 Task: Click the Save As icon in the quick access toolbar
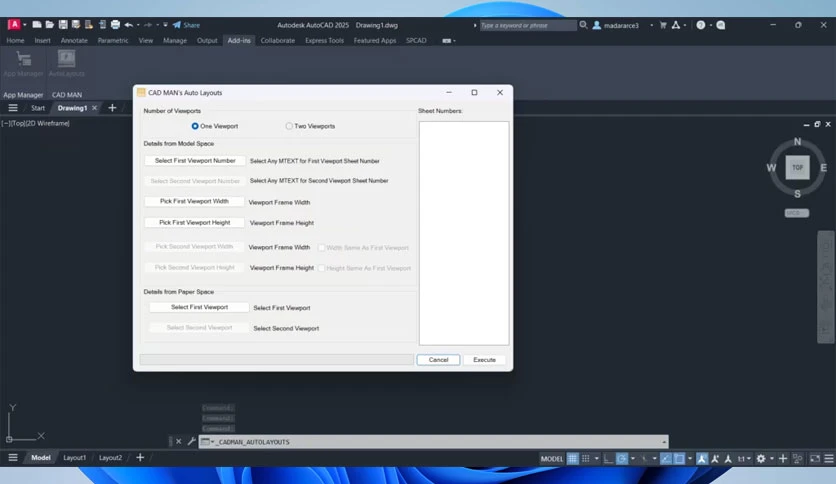76,25
